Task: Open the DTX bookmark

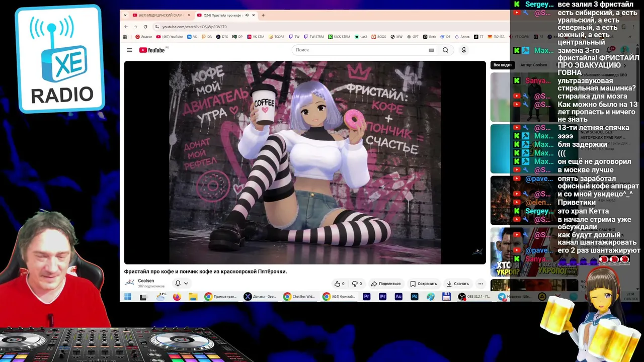Action: [x=222, y=37]
